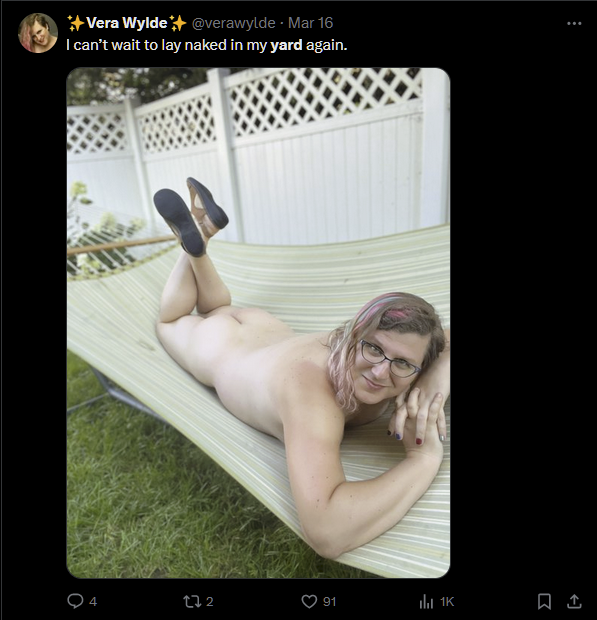Open the @verawylde handle link

coord(233,23)
